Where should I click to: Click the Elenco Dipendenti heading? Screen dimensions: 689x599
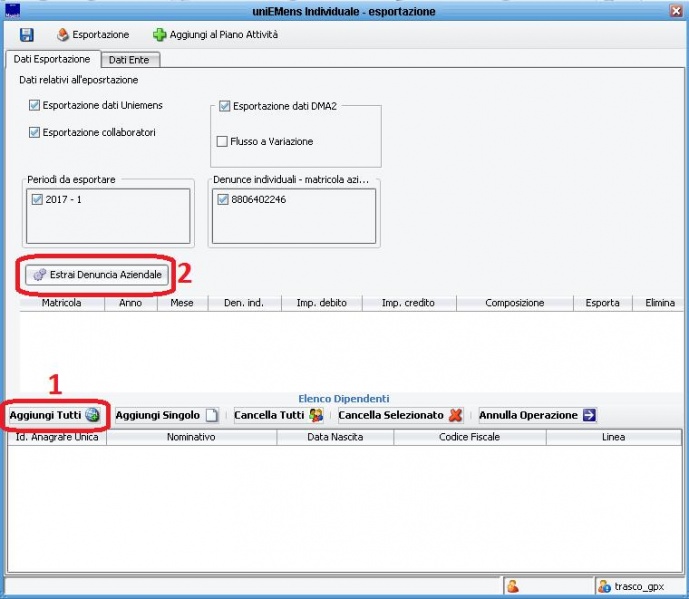coord(344,399)
